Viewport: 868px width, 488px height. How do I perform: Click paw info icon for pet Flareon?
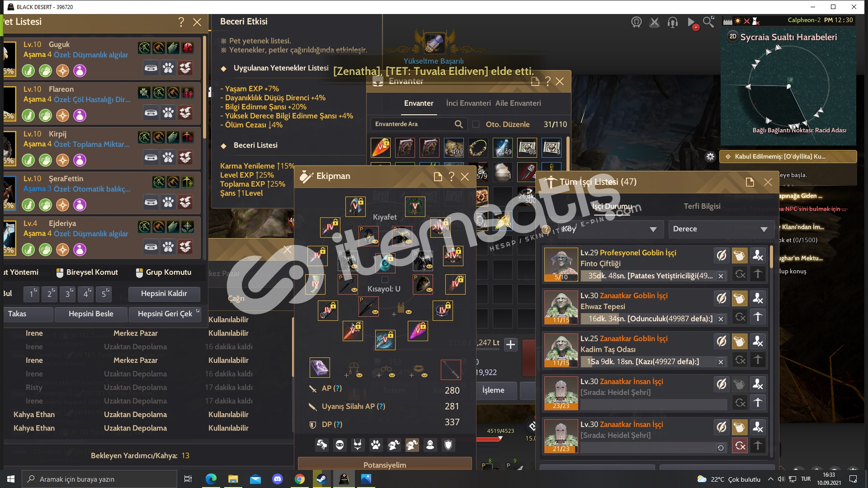pyautogui.click(x=168, y=113)
